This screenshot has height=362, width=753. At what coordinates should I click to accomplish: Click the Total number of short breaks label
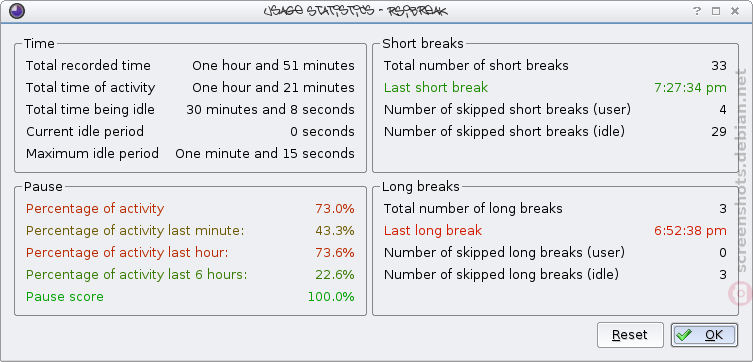(476, 66)
